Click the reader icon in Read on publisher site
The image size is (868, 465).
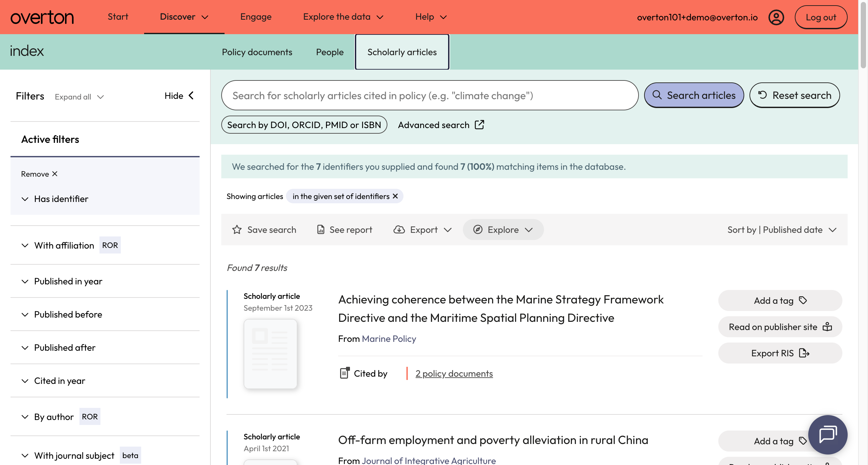(x=827, y=326)
